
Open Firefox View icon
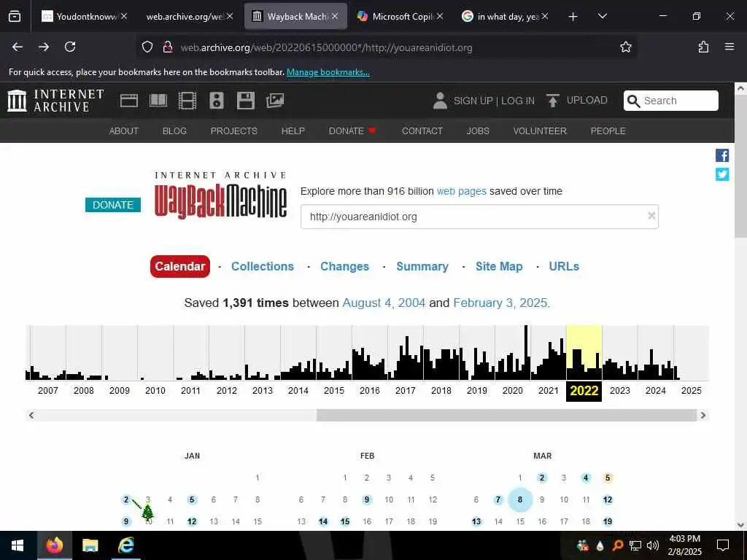pyautogui.click(x=15, y=17)
